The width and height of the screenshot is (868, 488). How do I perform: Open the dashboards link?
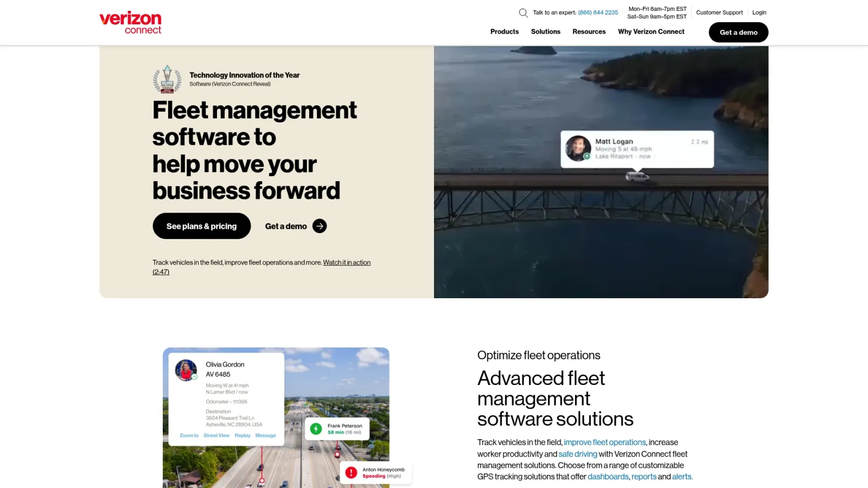(x=608, y=477)
